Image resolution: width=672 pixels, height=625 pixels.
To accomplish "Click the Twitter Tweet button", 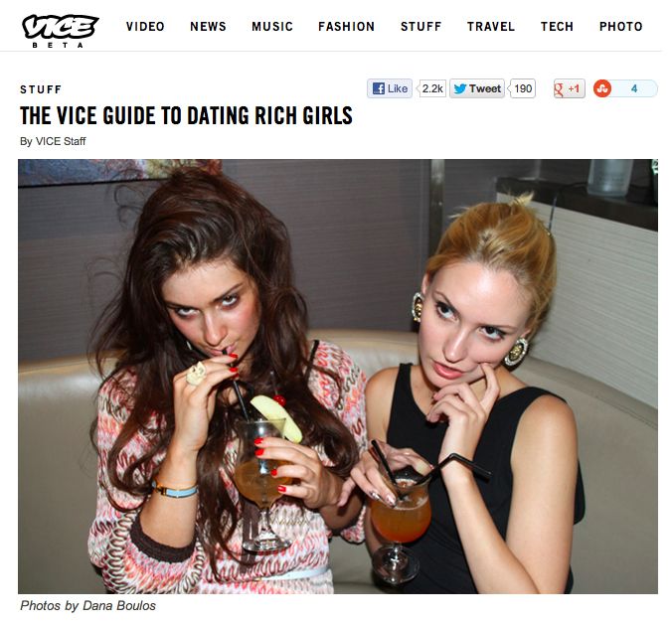I will [x=477, y=88].
